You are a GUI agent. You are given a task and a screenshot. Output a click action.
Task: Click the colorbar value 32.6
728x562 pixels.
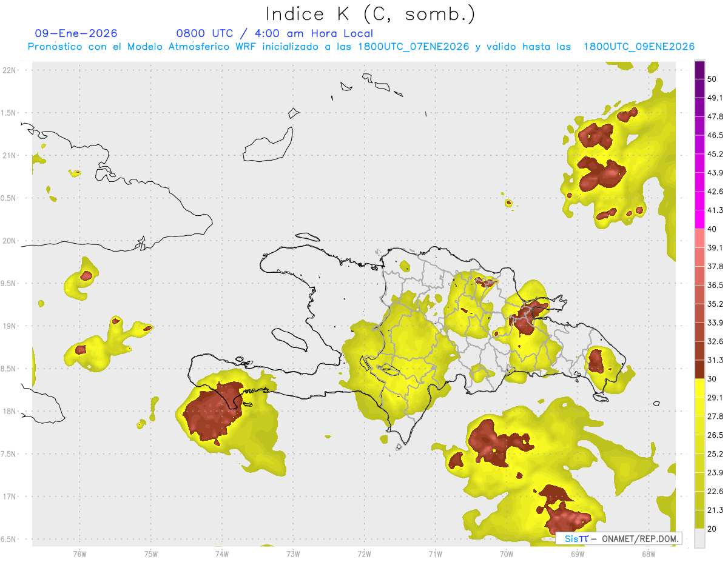click(715, 341)
